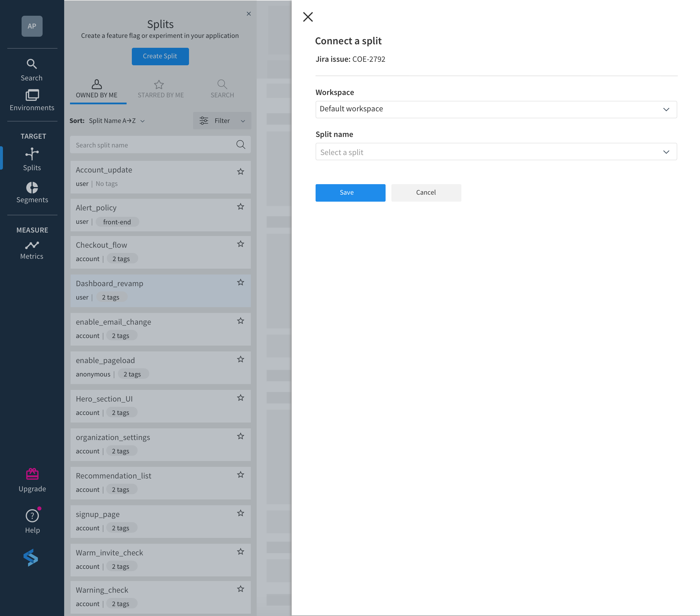
Task: Click Save to connect the split
Action: coord(346,192)
